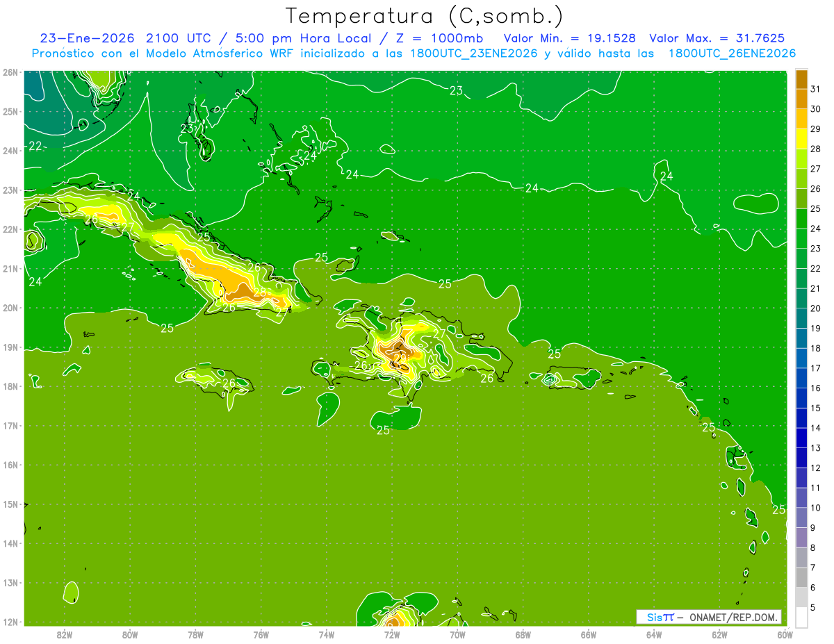Screen dimensions: 834x644
Task: Click the color scale value 31
Action: coord(815,89)
